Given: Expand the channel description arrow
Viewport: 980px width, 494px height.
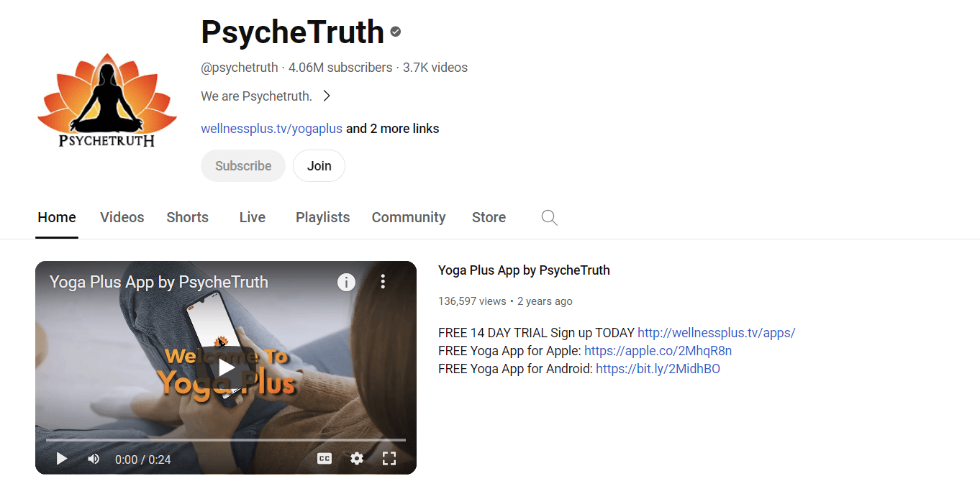Looking at the screenshot, I should [326, 95].
